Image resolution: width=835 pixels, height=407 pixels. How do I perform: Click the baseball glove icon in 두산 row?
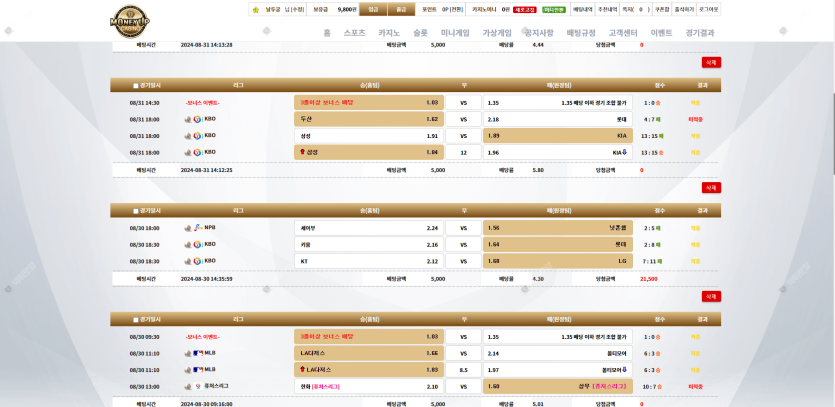(187, 119)
